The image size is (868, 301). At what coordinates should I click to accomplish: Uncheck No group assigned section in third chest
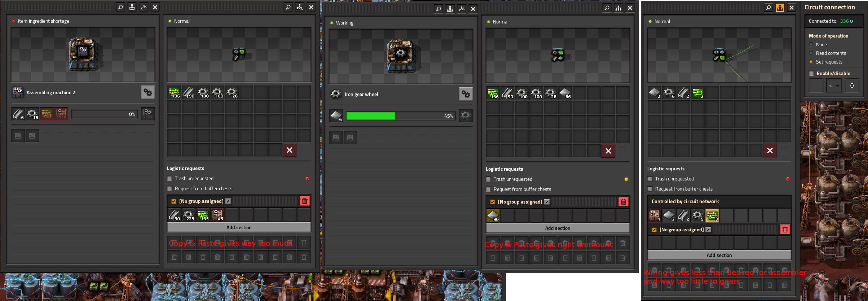tap(654, 230)
